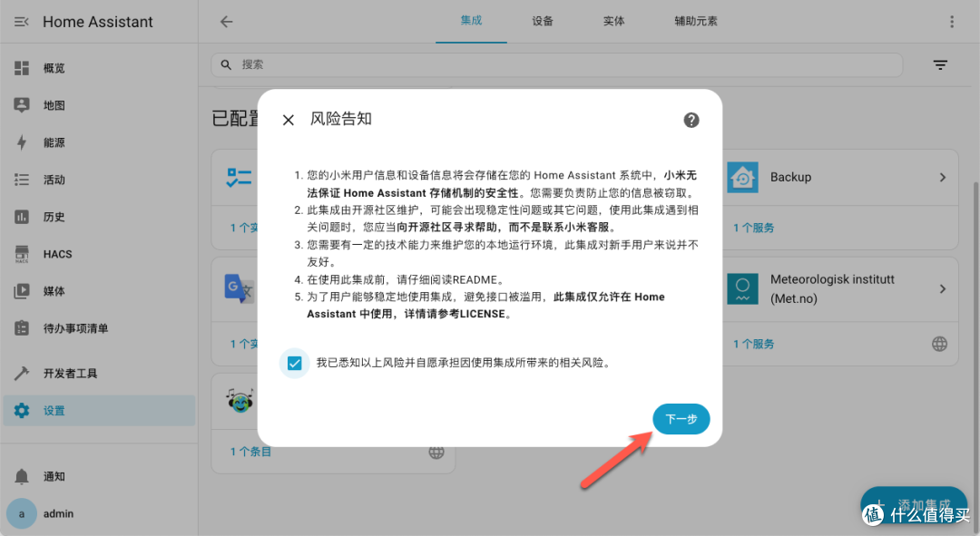Open 1 个服务 link under Backup
Image resolution: width=980 pixels, height=536 pixels.
753,228
